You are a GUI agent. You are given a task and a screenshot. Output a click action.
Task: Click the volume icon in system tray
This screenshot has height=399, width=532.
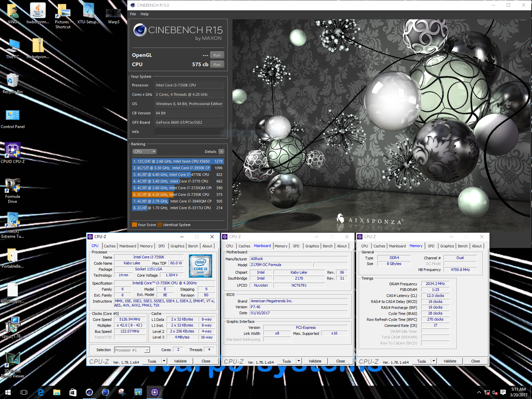pos(495,392)
